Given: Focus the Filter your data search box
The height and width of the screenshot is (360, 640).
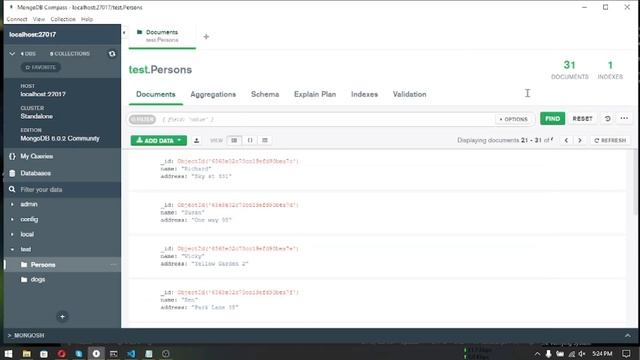Looking at the screenshot, I should [62, 189].
